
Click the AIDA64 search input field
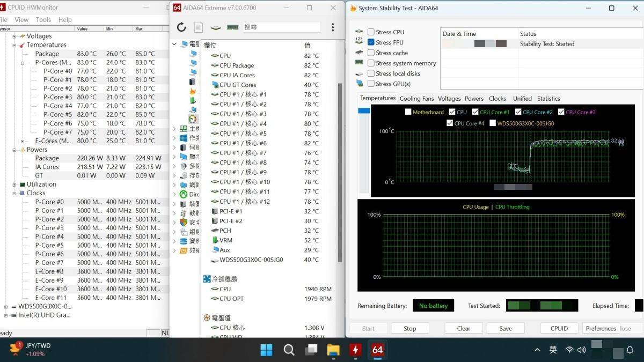click(x=282, y=27)
